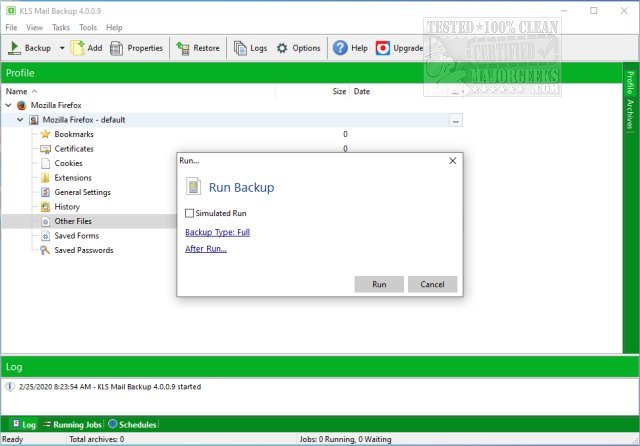Open the Tasks menu

coord(61,27)
